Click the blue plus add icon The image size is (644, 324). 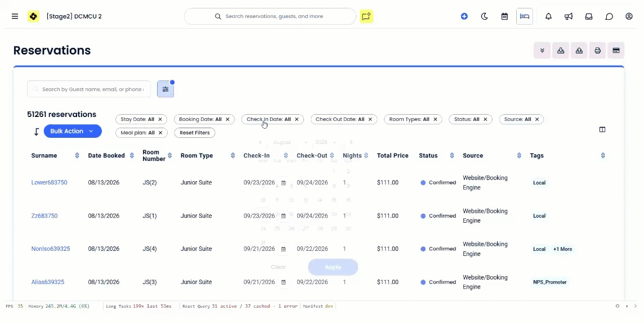[464, 16]
